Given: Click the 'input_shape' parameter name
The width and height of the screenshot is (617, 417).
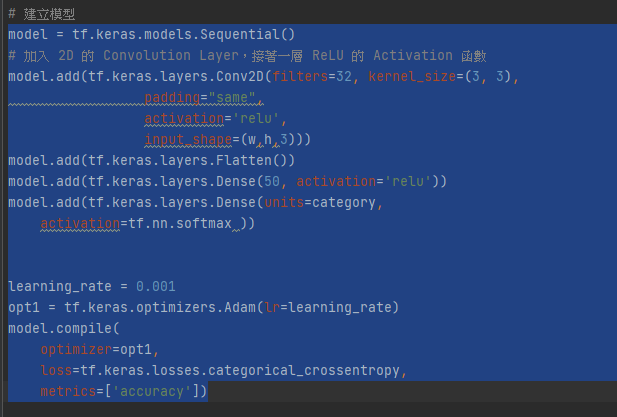Looking at the screenshot, I should pos(188,139).
